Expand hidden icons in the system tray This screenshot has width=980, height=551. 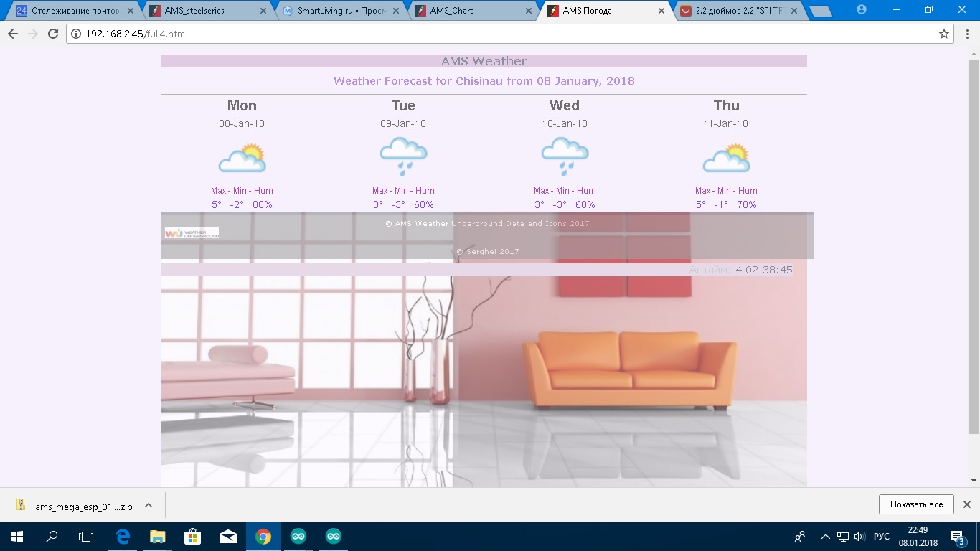(x=825, y=535)
